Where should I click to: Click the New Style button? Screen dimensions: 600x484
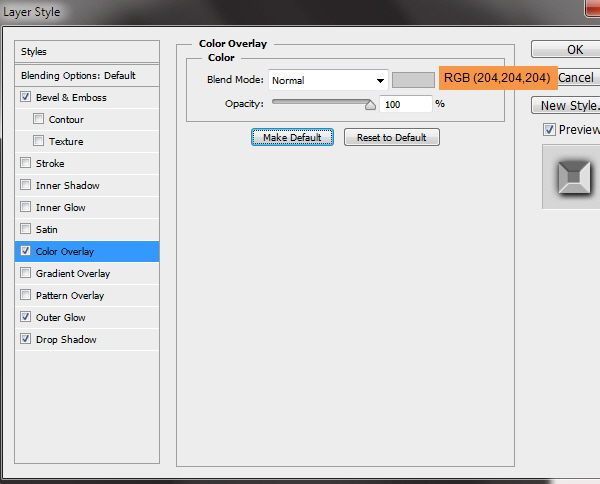(568, 106)
